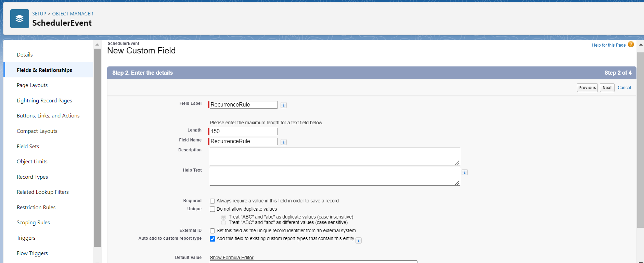The image size is (644, 263).
Task: Click the Object Manager layers icon
Action: pos(20,18)
